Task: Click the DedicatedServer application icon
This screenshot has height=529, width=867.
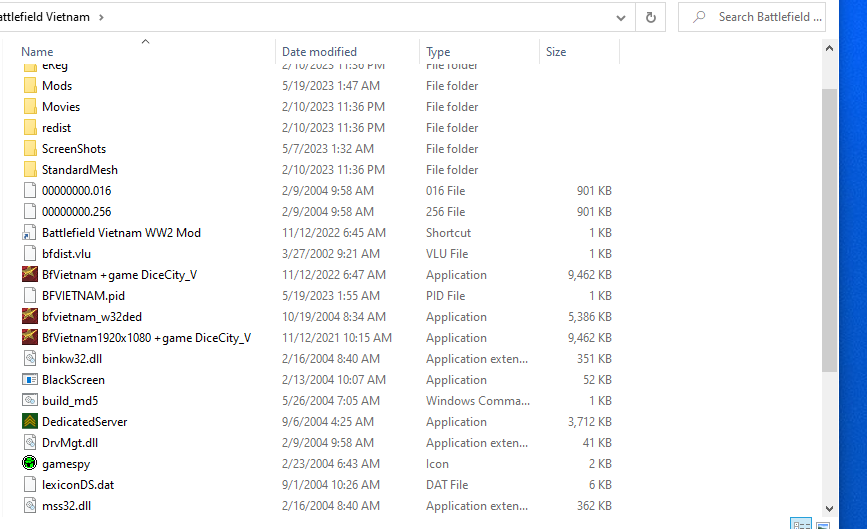Action: click(x=30, y=422)
